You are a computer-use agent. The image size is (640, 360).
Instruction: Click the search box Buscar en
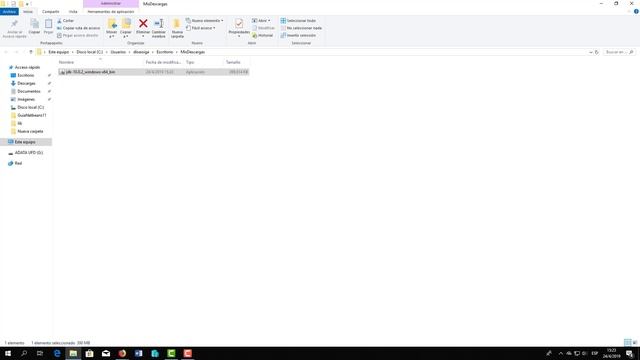pyautogui.click(x=619, y=52)
